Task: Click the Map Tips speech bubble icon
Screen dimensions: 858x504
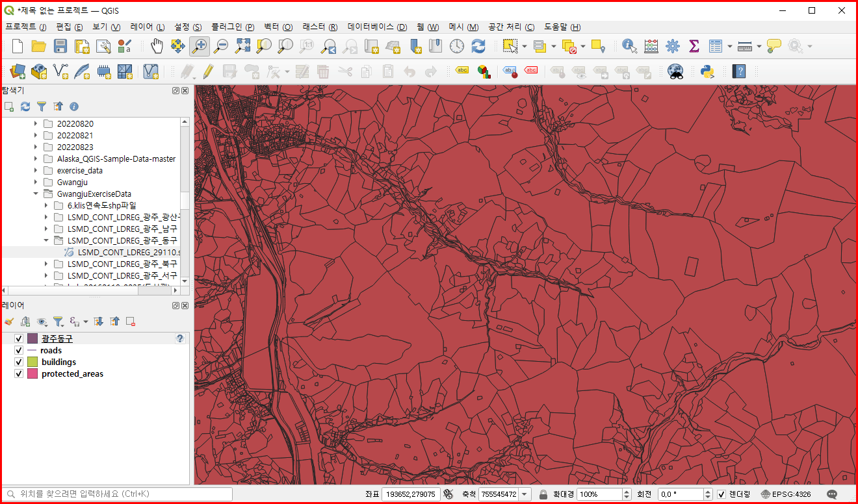Action: point(773,46)
